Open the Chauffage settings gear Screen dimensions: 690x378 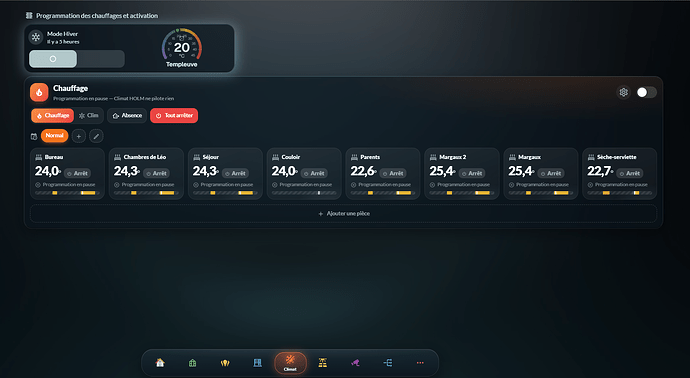coord(624,92)
